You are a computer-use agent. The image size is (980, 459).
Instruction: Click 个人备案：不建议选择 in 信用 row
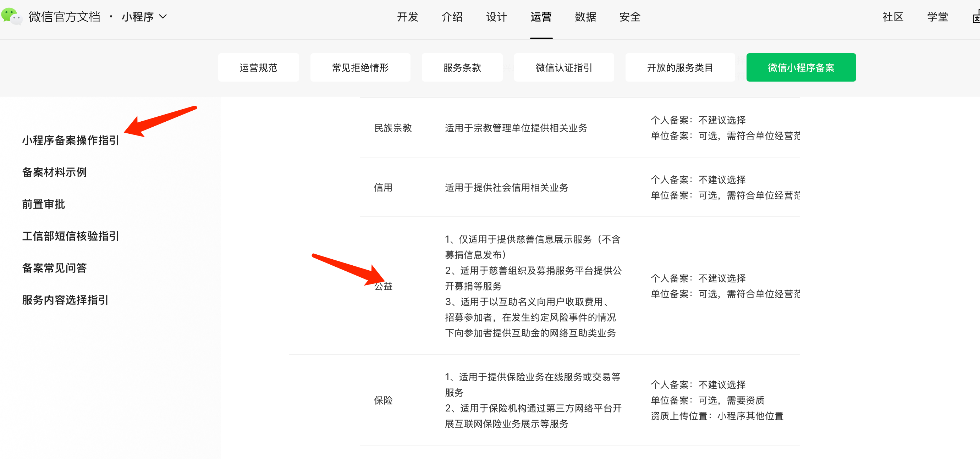coord(698,180)
